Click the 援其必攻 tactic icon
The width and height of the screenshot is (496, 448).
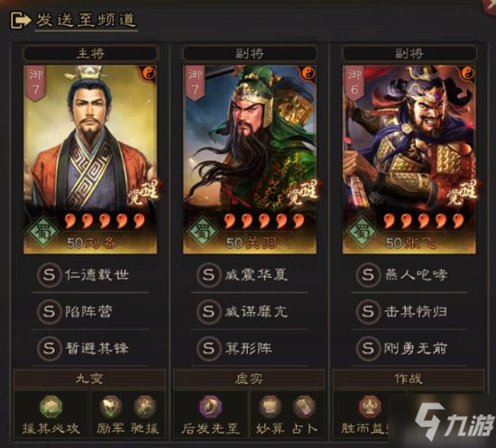(51, 407)
